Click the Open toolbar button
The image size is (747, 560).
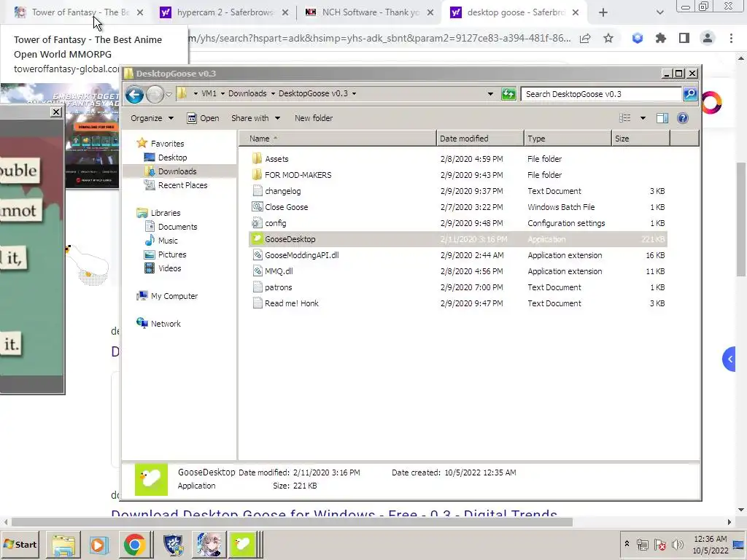(x=203, y=118)
